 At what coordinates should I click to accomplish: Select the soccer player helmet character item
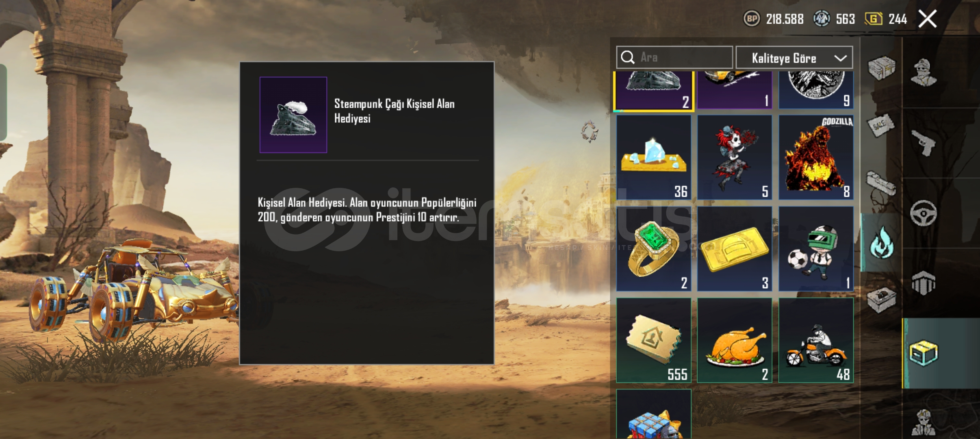point(816,249)
